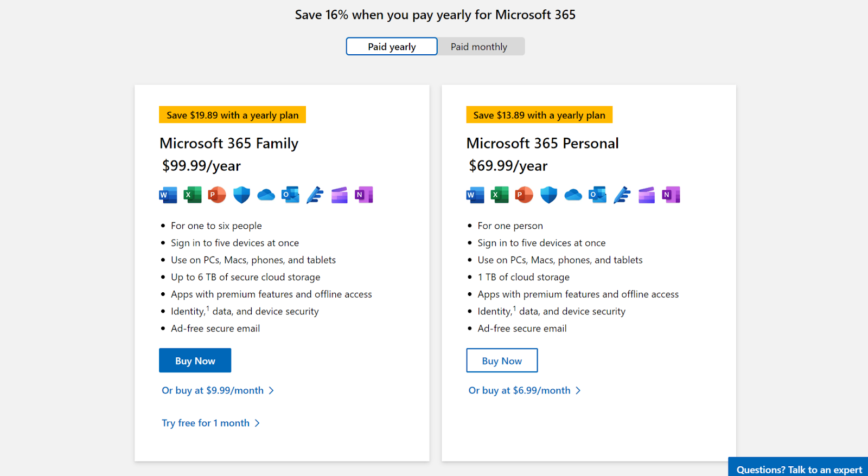Click the Save $19.89 yearly plan badge

[x=232, y=115]
